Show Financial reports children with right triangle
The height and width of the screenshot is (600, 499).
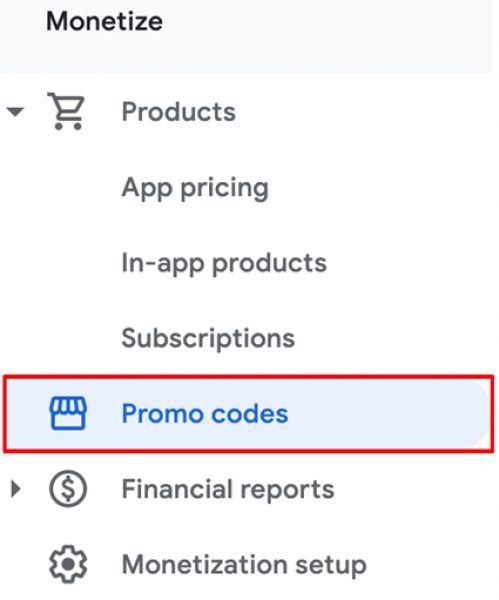(x=16, y=489)
